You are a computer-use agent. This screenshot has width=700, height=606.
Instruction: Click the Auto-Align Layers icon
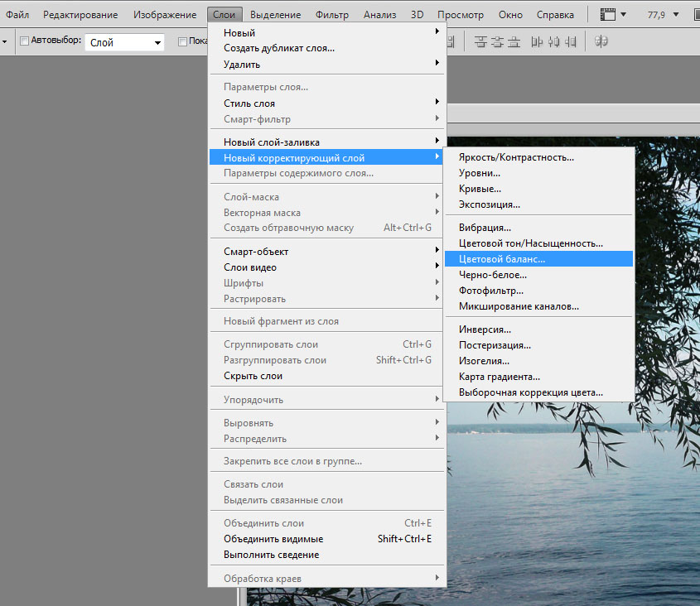601,41
